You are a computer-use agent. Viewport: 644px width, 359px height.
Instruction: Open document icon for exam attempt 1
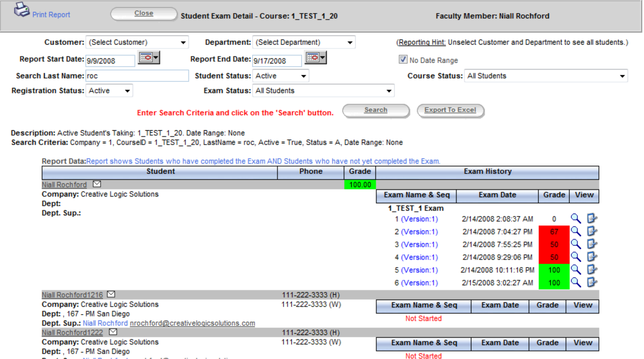[x=592, y=219]
